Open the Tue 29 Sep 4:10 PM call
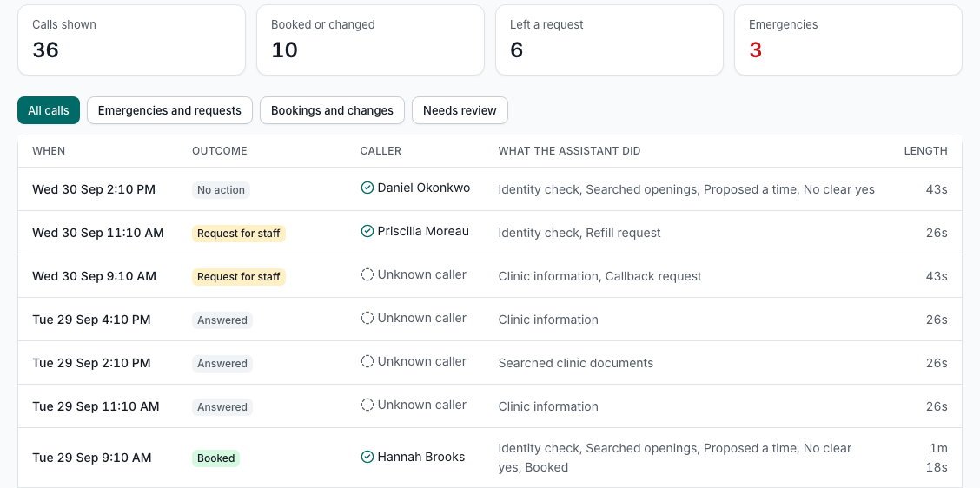The image size is (980, 488). (x=490, y=320)
